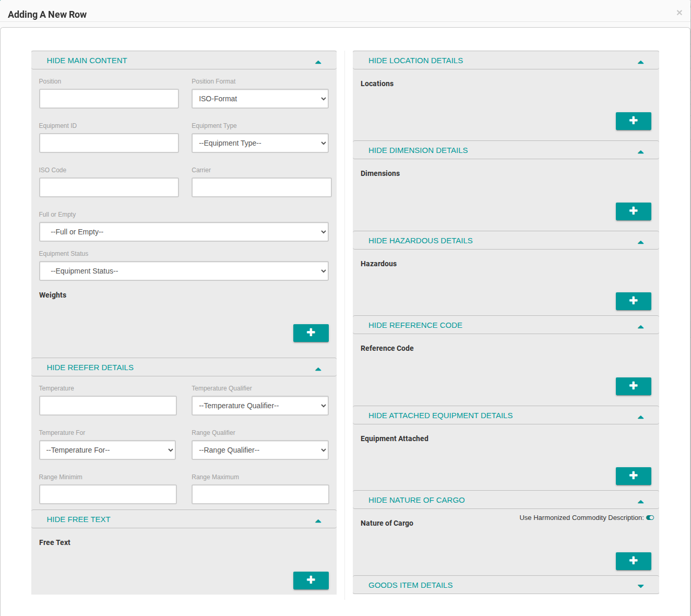
Task: Collapse the Hide Main Content section
Action: pos(184,61)
